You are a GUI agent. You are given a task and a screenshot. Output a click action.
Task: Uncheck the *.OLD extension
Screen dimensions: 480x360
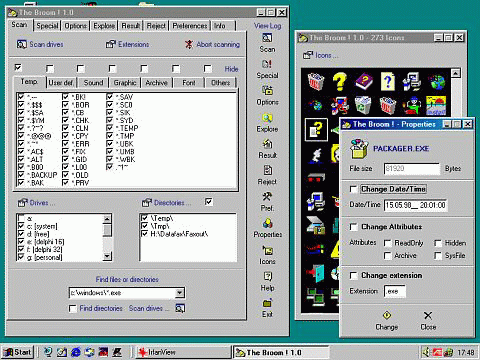click(x=65, y=175)
